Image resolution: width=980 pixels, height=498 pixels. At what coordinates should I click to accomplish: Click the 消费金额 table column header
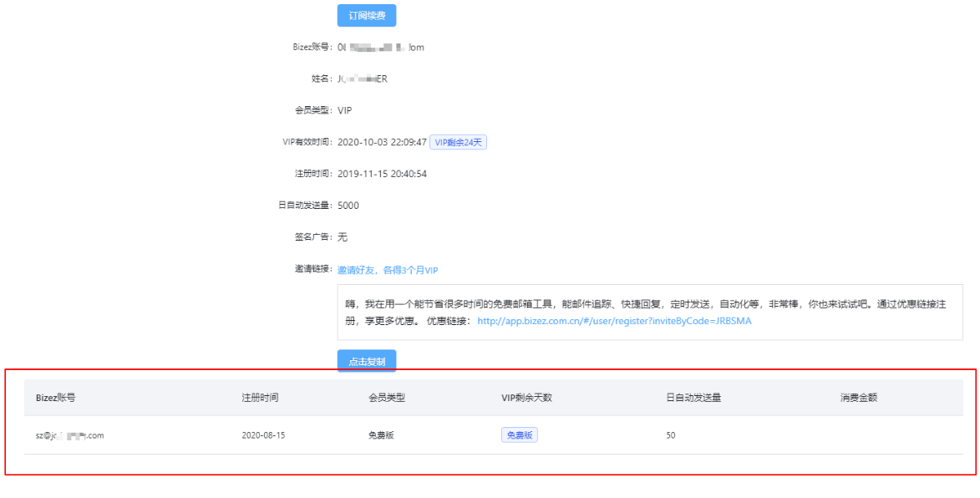859,398
